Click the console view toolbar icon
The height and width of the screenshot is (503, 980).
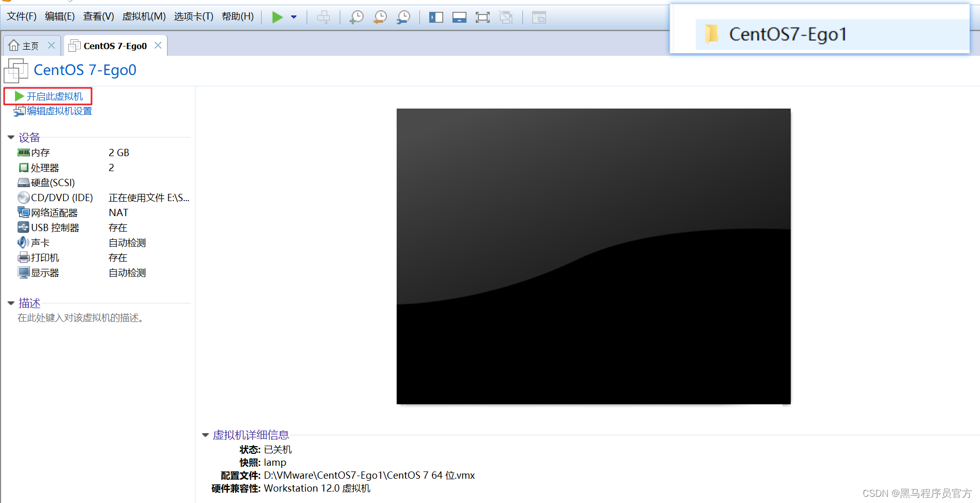click(539, 17)
